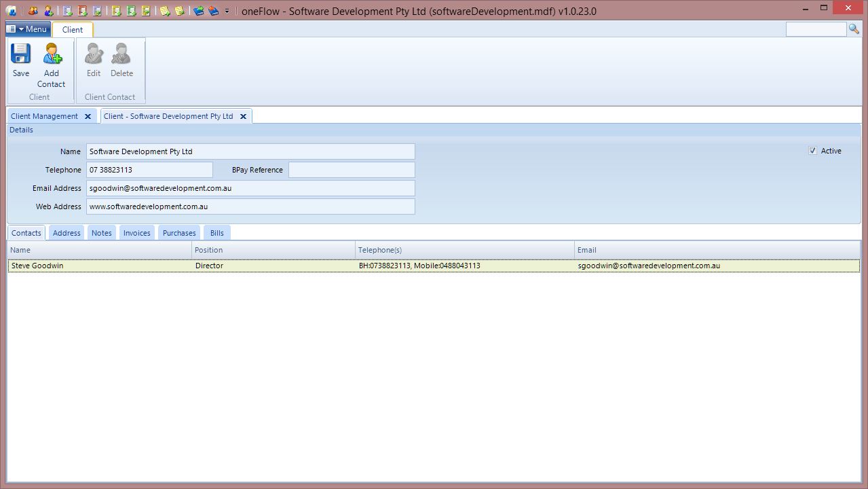Toggle the Active checkbox
This screenshot has height=489, width=868.
click(x=812, y=151)
